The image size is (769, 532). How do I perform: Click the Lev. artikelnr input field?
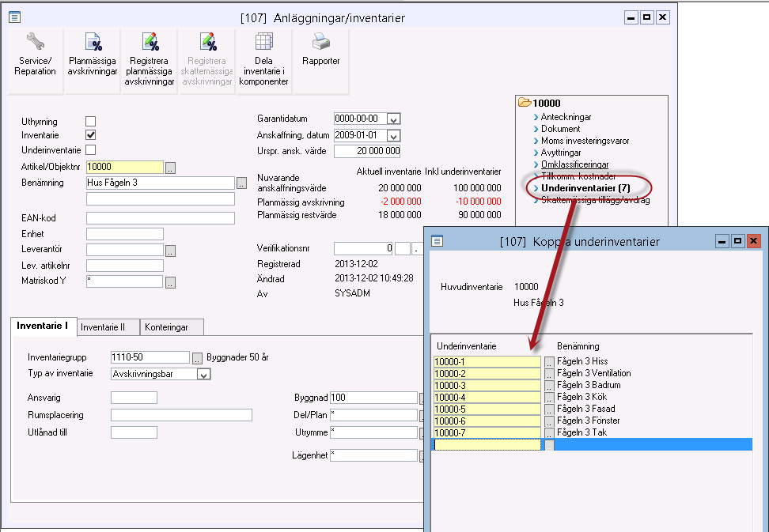(124, 266)
